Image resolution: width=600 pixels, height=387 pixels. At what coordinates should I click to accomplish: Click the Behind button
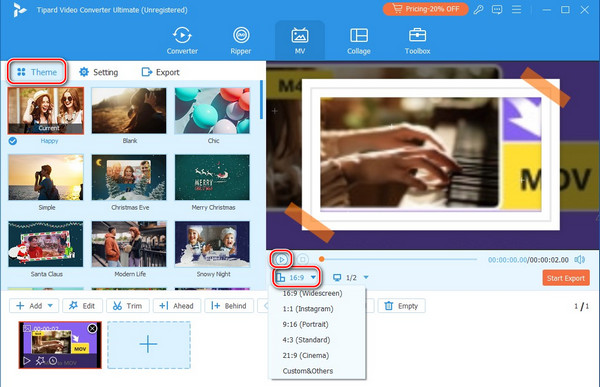(229, 306)
